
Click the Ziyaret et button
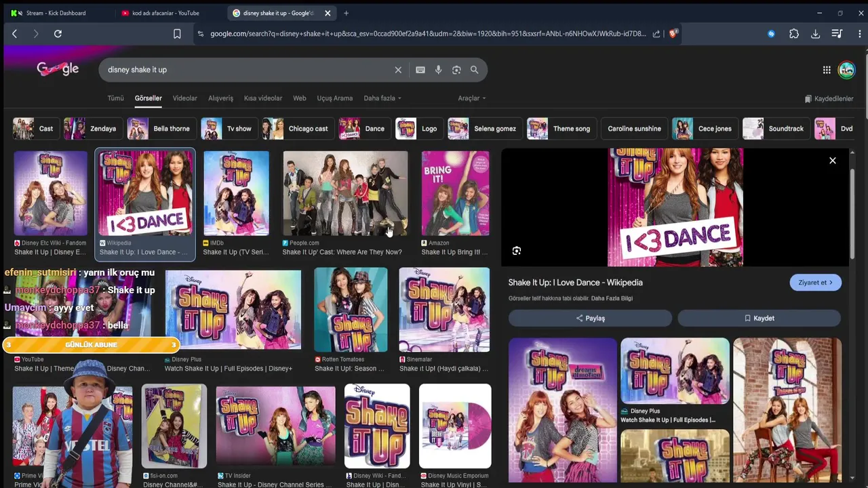pyautogui.click(x=815, y=283)
